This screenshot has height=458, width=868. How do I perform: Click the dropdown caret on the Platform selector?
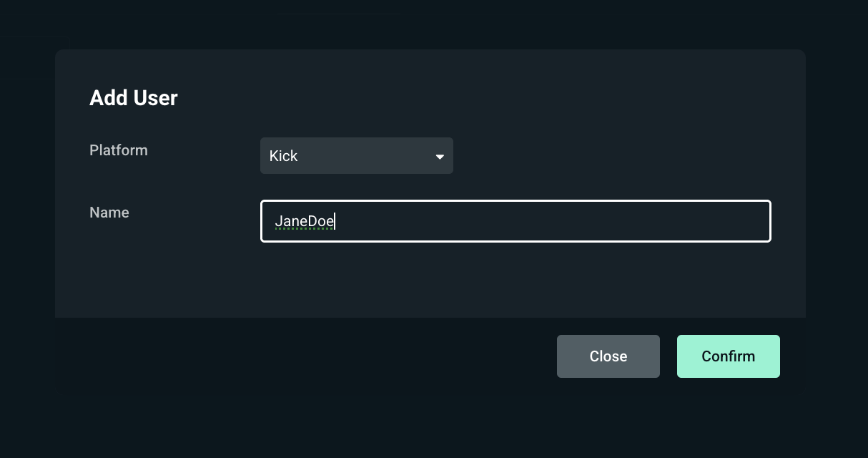pyautogui.click(x=440, y=156)
